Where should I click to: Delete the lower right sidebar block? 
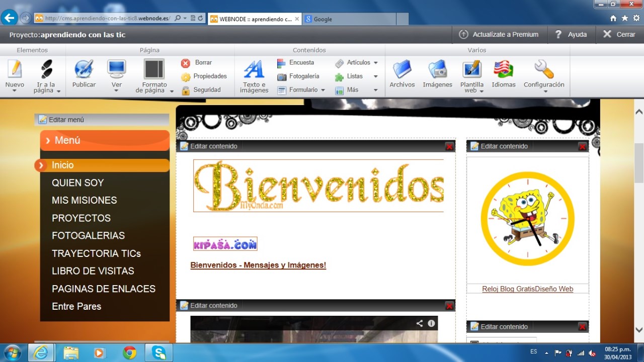click(x=582, y=327)
